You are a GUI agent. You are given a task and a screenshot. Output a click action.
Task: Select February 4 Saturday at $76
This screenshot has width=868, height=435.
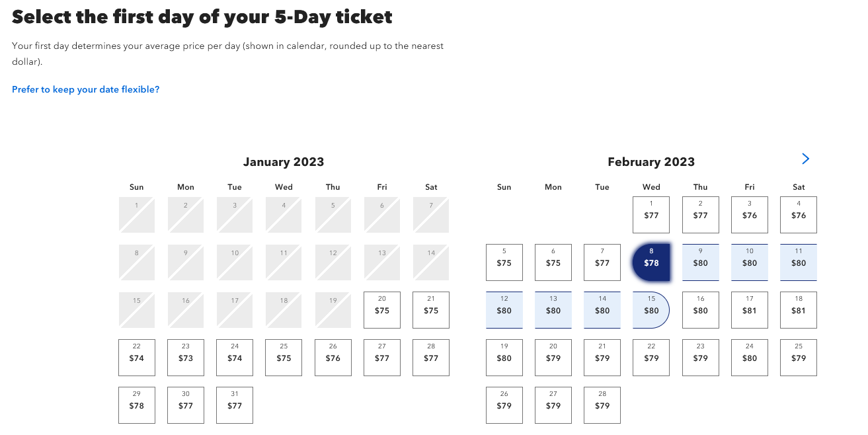(799, 215)
